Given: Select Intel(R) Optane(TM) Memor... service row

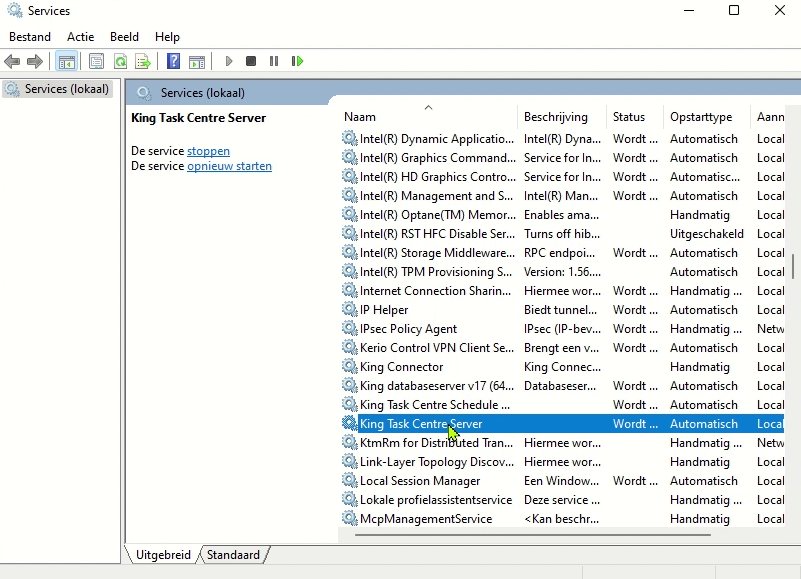Looking at the screenshot, I should [562, 215].
